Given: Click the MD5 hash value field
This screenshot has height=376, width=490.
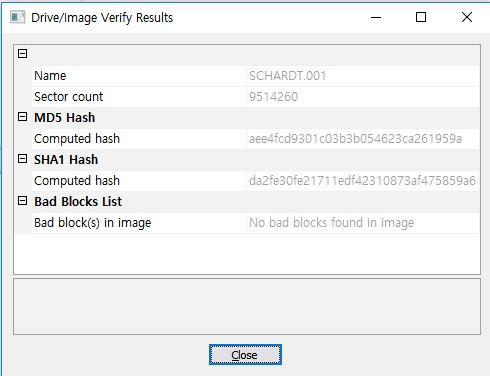Looking at the screenshot, I should point(363,139).
